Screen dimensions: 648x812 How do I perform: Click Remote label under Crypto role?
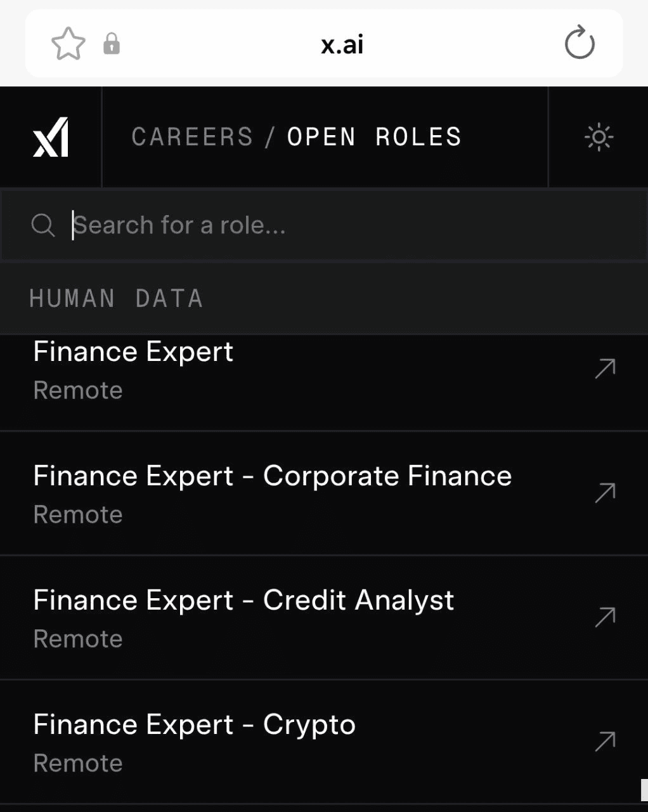coord(78,763)
